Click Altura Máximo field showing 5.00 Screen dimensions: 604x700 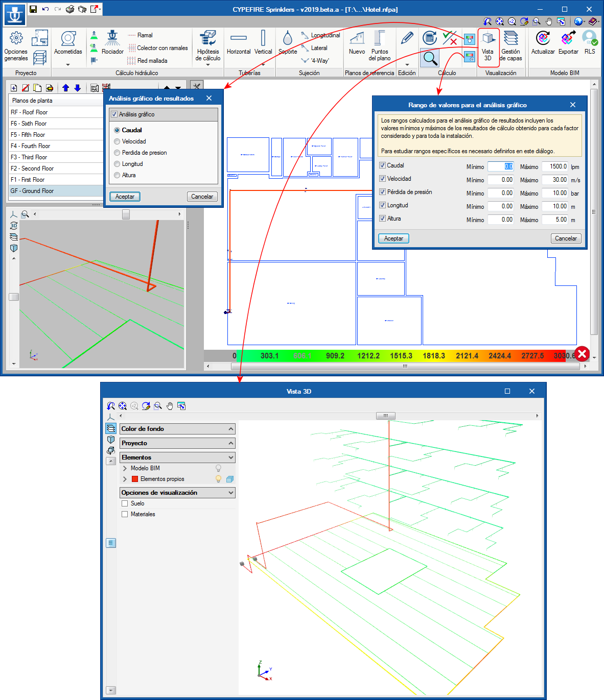(554, 220)
